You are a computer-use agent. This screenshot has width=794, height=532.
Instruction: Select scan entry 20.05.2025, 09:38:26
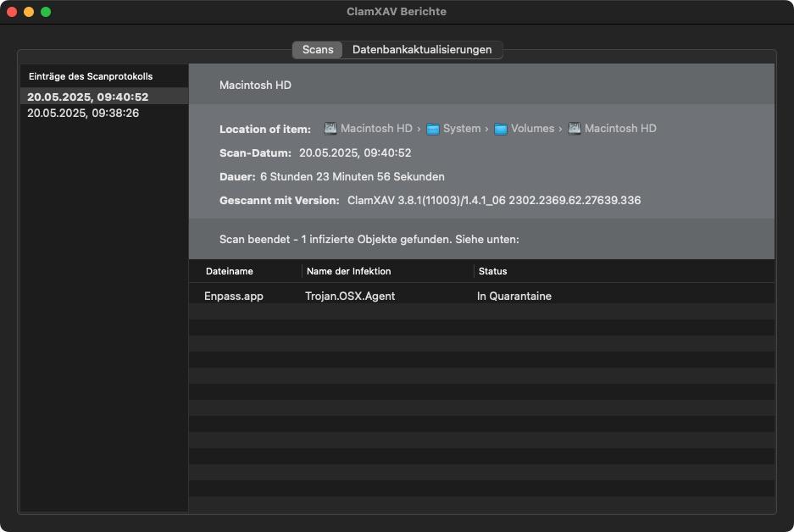[x=104, y=113]
